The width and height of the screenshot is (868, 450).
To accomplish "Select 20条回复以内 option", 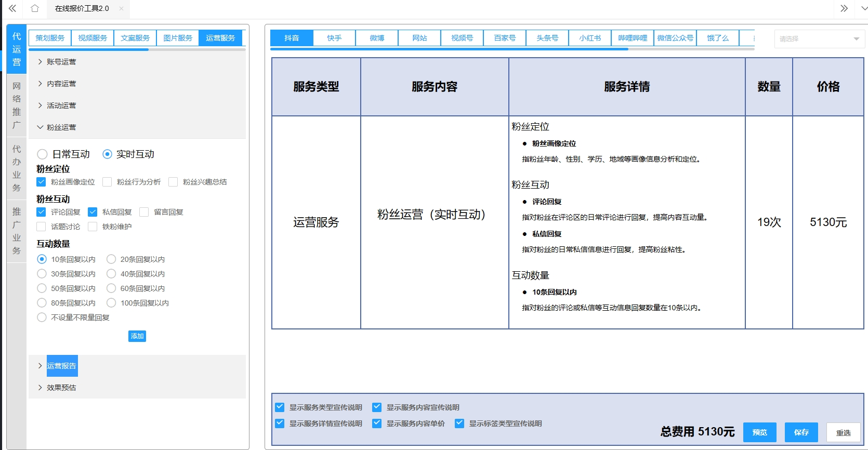I will click(111, 259).
